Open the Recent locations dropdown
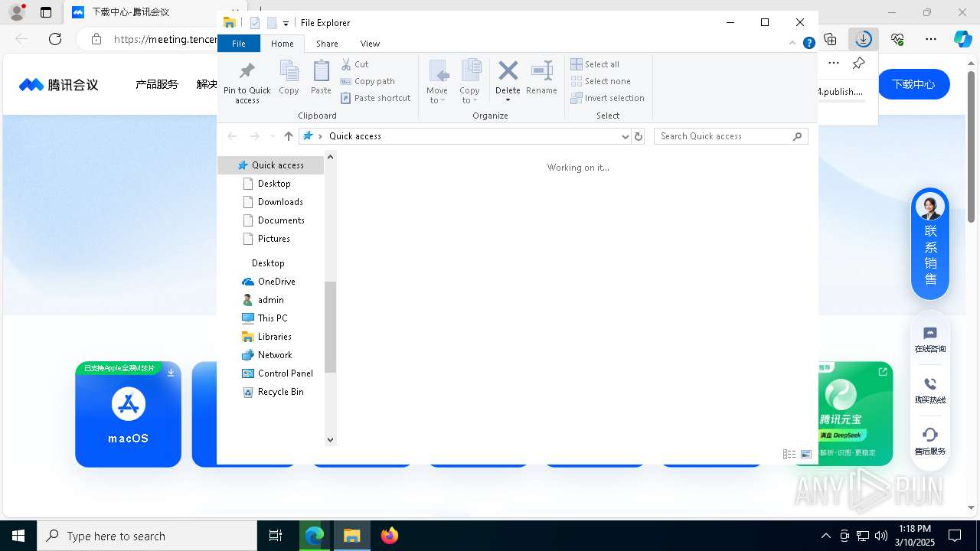The width and height of the screenshot is (980, 551). coord(273,136)
